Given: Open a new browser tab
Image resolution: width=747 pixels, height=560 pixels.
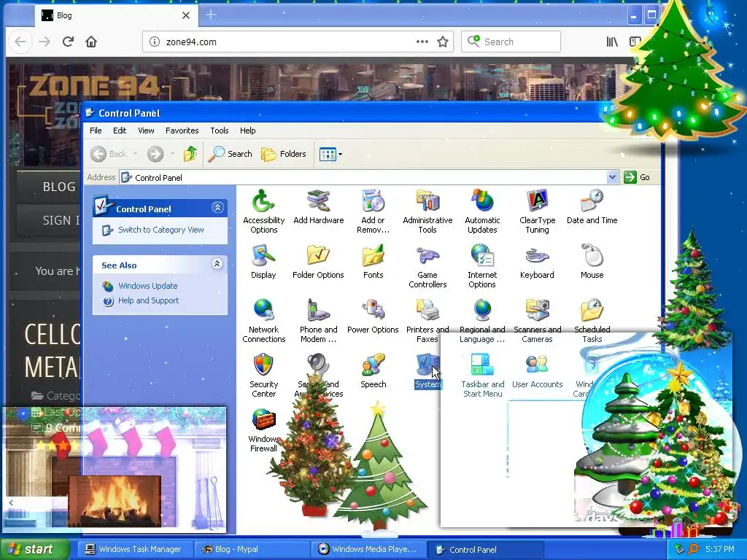Looking at the screenshot, I should click(211, 15).
